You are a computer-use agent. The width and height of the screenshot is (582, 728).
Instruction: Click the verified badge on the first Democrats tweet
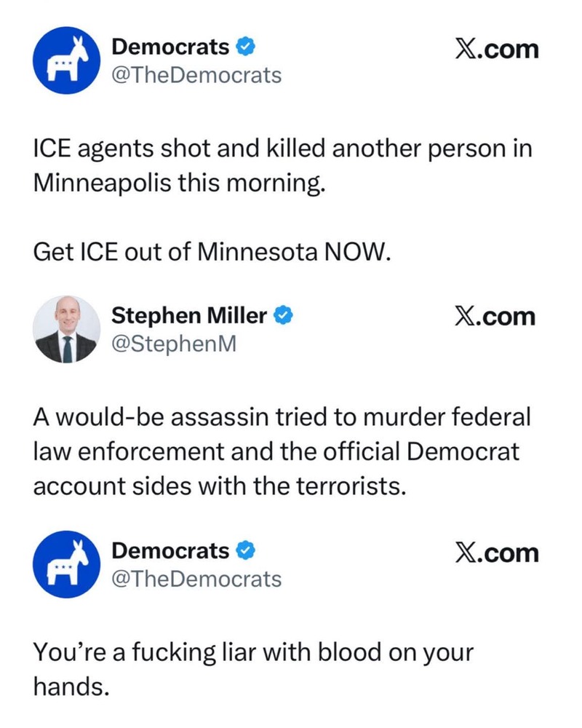(245, 48)
